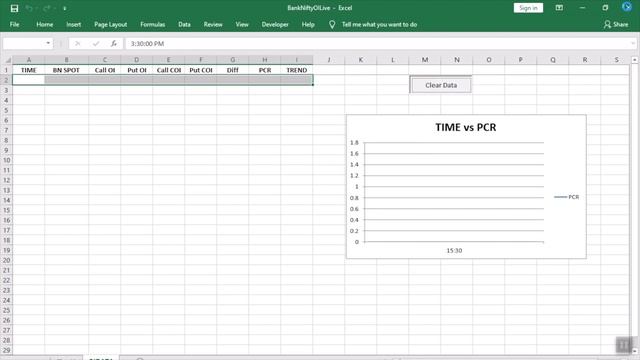Open Ribbon Display Options icon
Image resolution: width=640 pixels, height=360 pixels.
click(559, 8)
